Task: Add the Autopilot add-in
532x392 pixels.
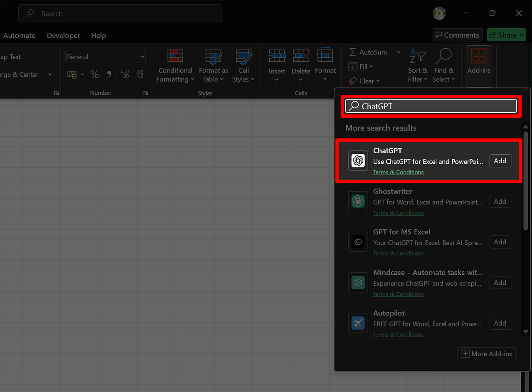Action: tap(500, 323)
